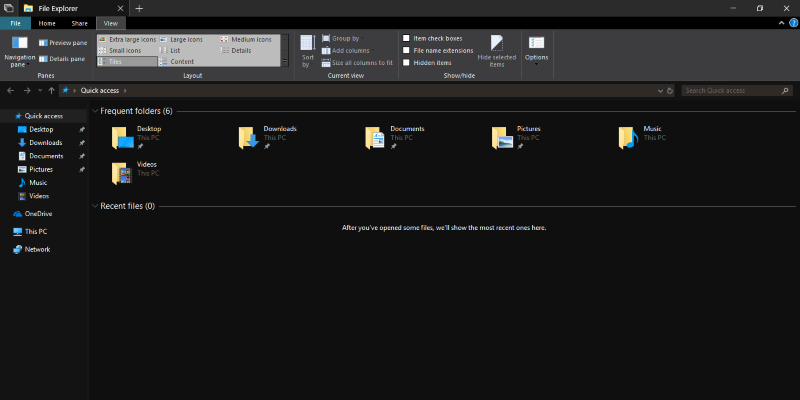800x400 pixels.
Task: Enable File name extensions checkbox
Action: 406,50
